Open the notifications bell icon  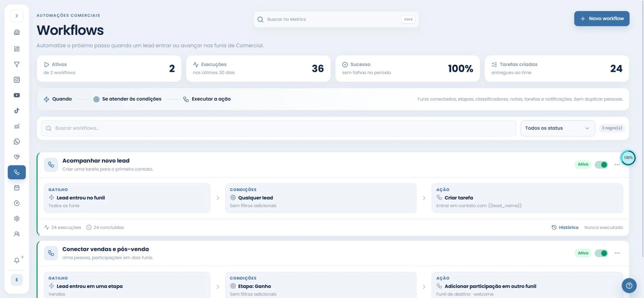[16, 260]
